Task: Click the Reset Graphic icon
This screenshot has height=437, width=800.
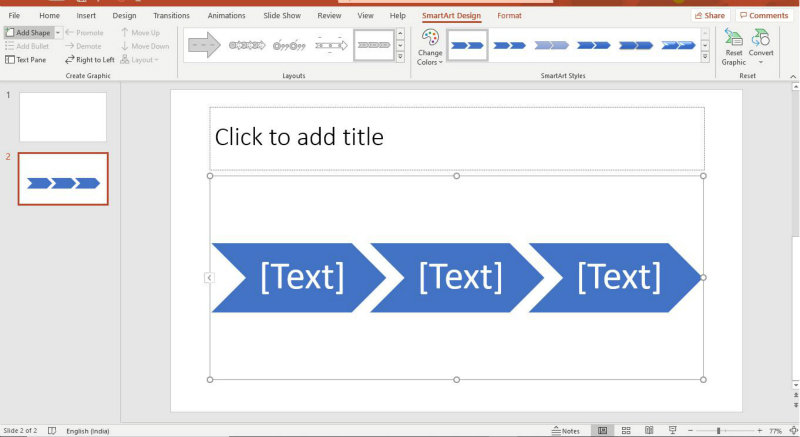Action: click(734, 45)
